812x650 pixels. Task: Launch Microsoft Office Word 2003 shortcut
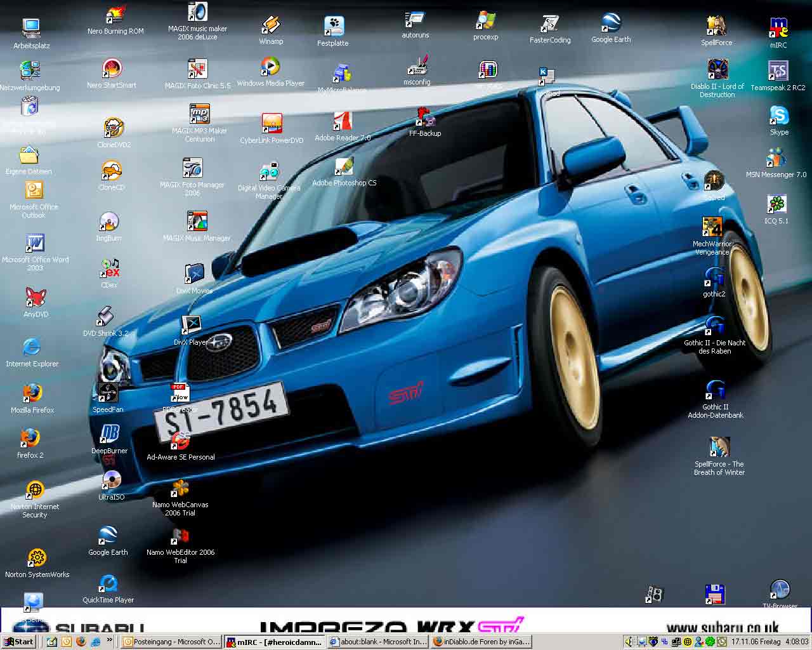coord(35,244)
